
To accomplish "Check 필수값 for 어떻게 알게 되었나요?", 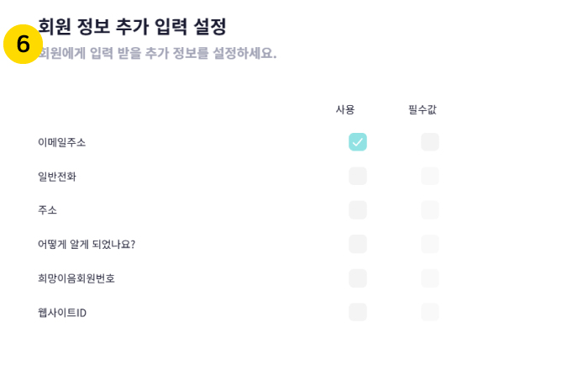I will (430, 244).
